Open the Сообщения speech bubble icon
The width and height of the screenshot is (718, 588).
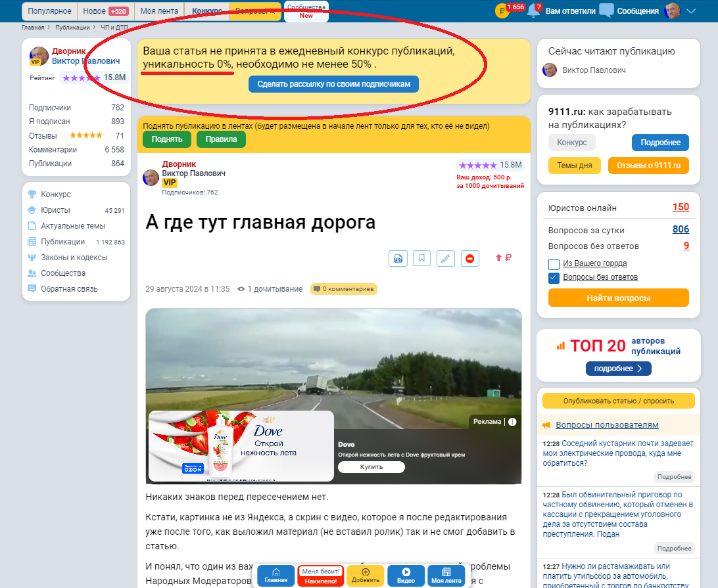pos(606,11)
